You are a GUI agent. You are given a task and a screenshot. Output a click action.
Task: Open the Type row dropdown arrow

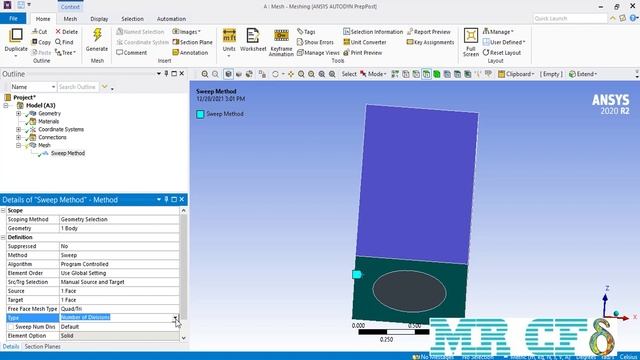(x=175, y=318)
